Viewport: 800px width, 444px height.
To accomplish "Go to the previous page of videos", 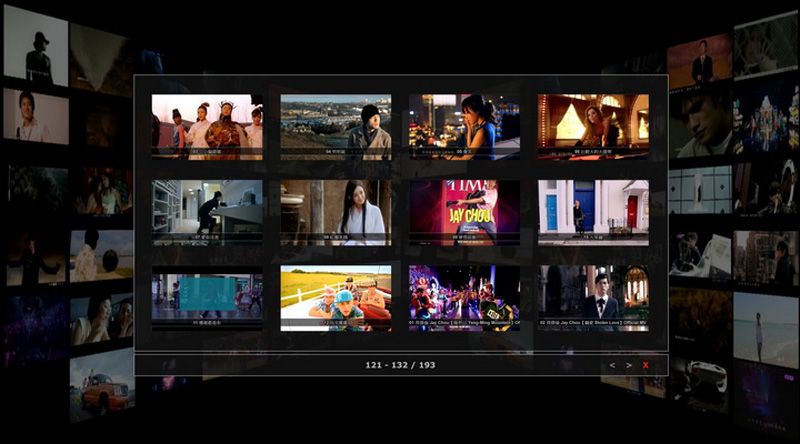I will pyautogui.click(x=612, y=365).
